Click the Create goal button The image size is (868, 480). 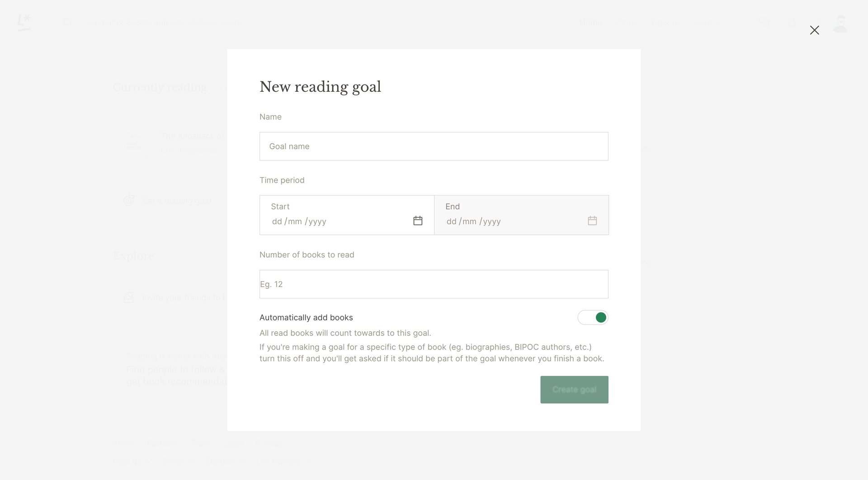[574, 389]
